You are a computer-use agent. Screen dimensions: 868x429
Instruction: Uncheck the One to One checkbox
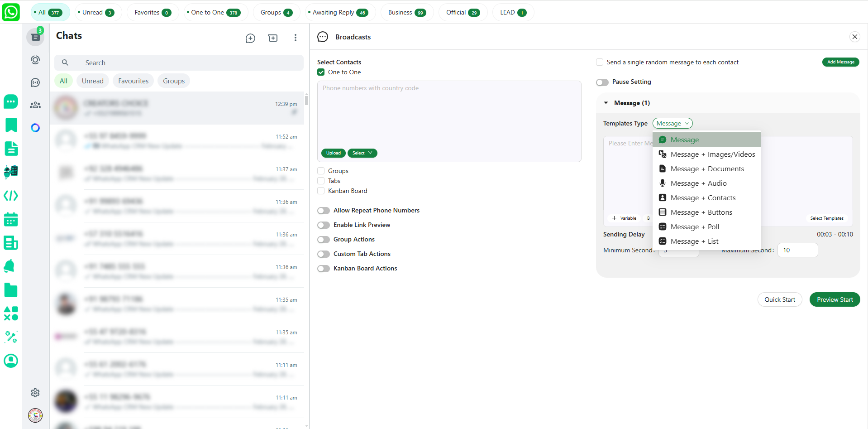point(321,72)
